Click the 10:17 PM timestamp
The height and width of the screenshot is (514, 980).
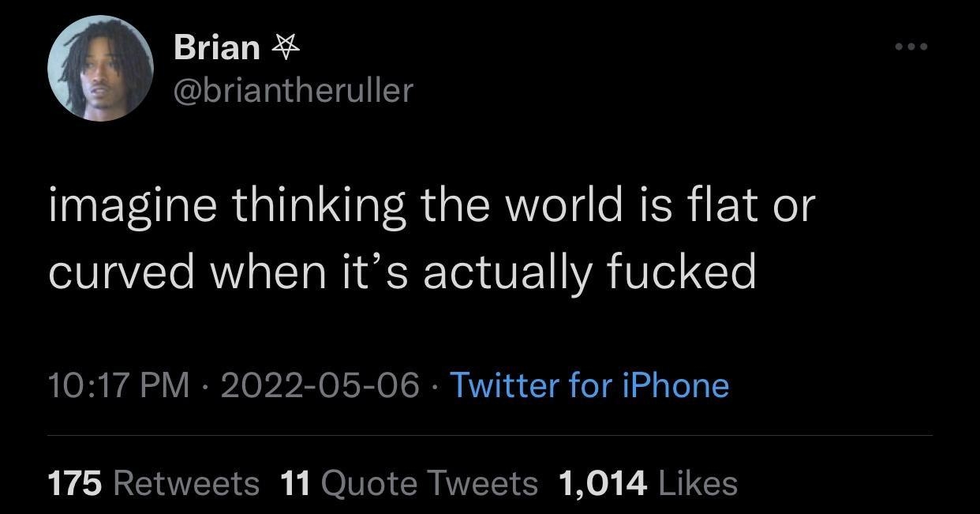point(118,385)
